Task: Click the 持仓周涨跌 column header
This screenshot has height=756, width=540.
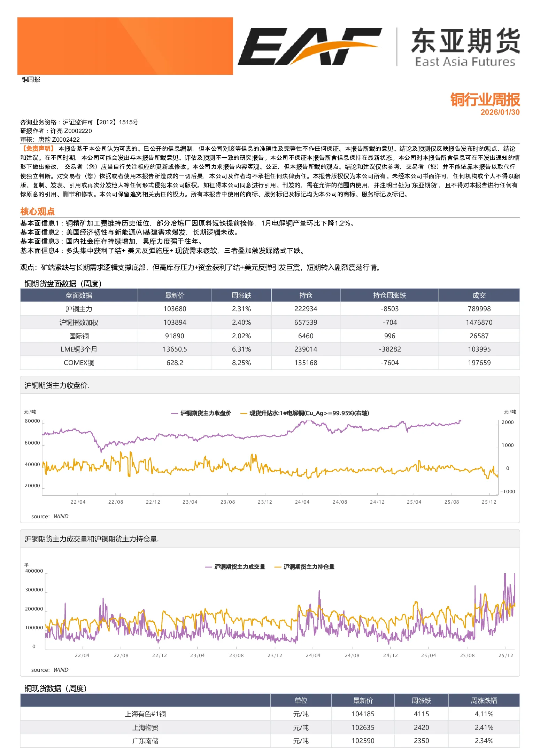Action: pos(389,295)
